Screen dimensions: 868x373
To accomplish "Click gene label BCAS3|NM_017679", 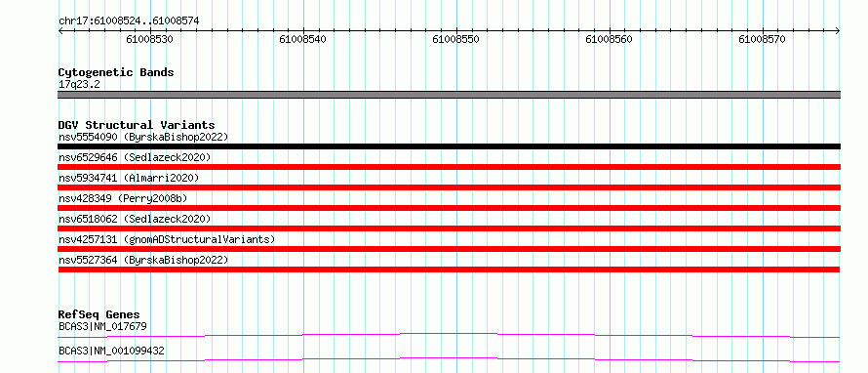I will point(102,326).
